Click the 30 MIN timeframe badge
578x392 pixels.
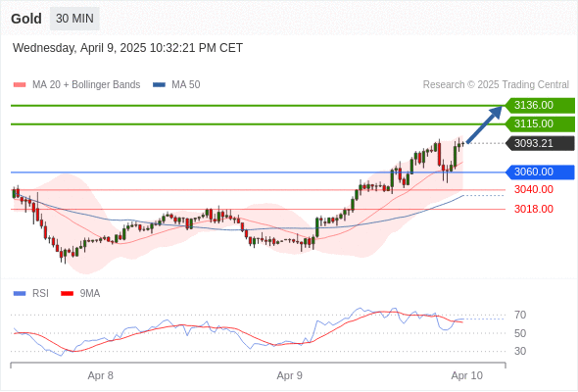[x=74, y=19]
